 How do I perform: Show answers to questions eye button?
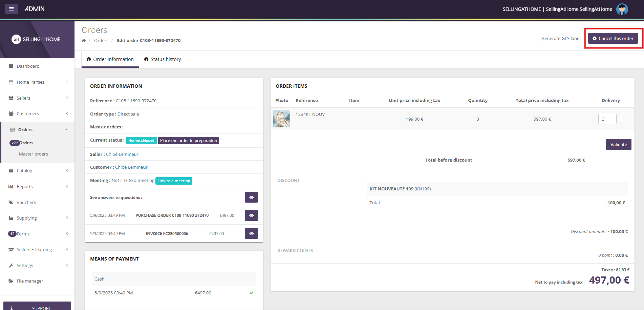click(251, 197)
